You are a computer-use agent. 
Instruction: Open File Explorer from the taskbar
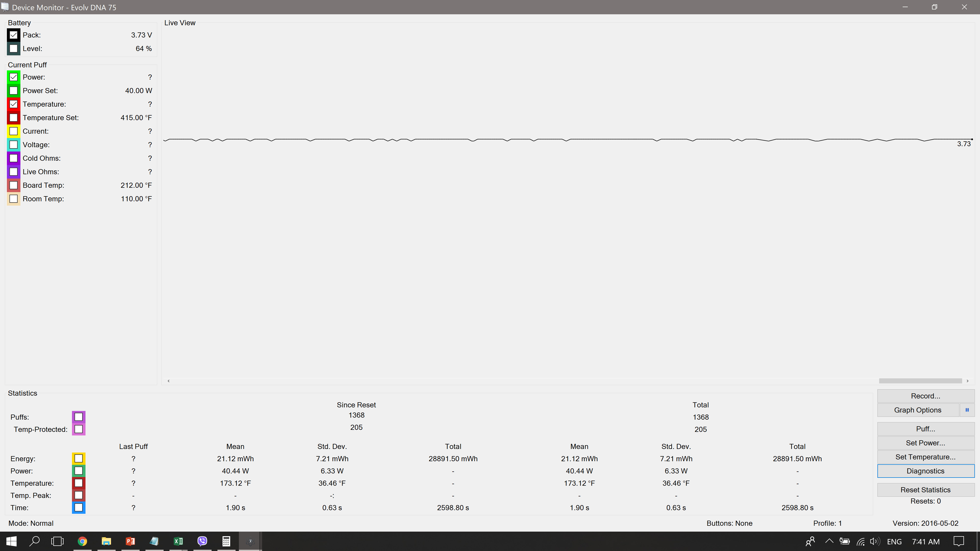click(x=106, y=541)
